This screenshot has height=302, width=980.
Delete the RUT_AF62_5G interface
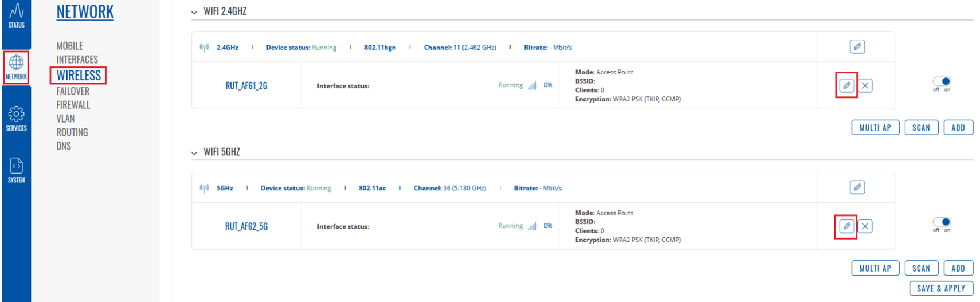tap(865, 226)
